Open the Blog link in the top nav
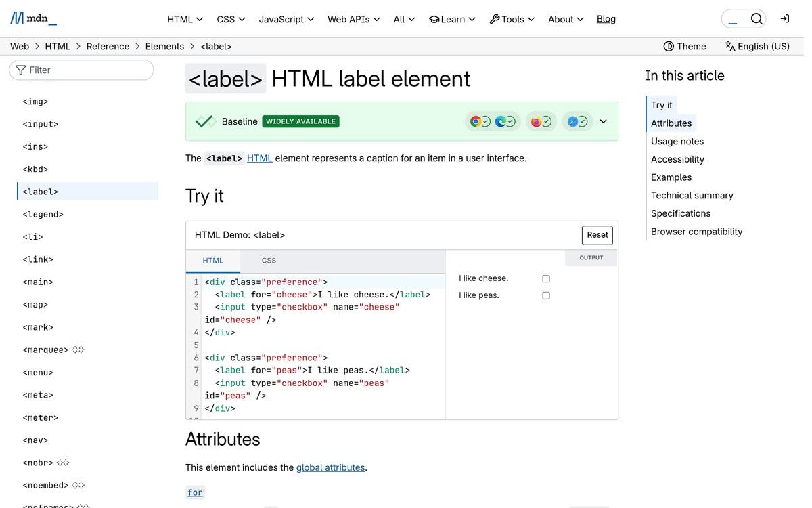Image resolution: width=812 pixels, height=508 pixels. coord(606,19)
